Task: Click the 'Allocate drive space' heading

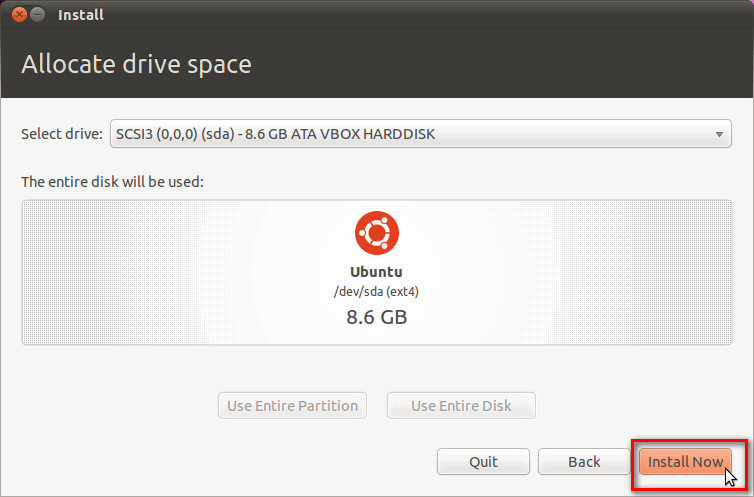Action: [x=137, y=64]
